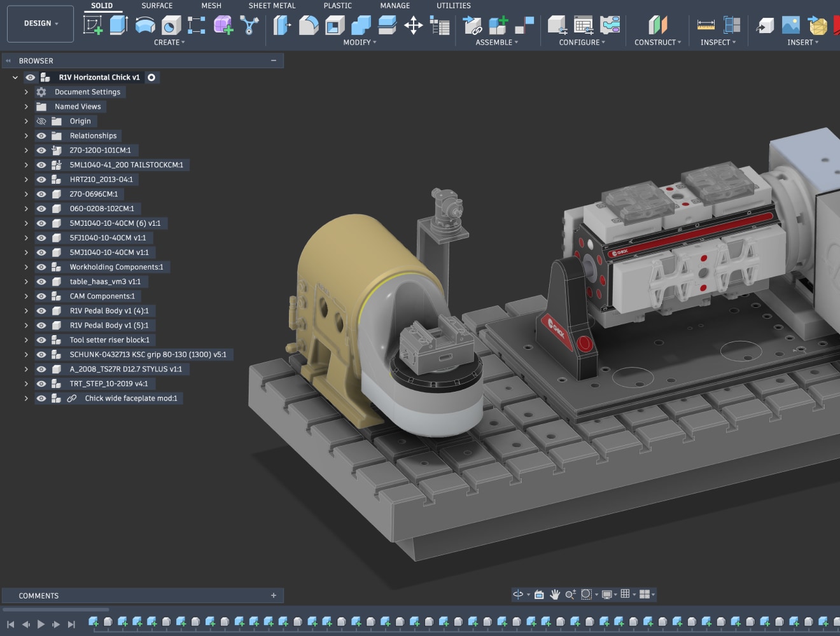Switch to the PLASTIC tab
The image size is (840, 636).
(337, 6)
